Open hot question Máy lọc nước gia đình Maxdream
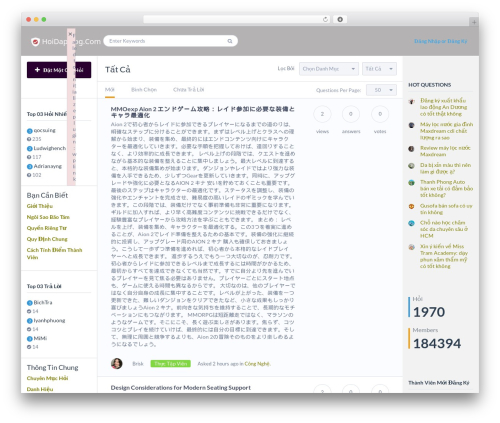 pos(446,131)
